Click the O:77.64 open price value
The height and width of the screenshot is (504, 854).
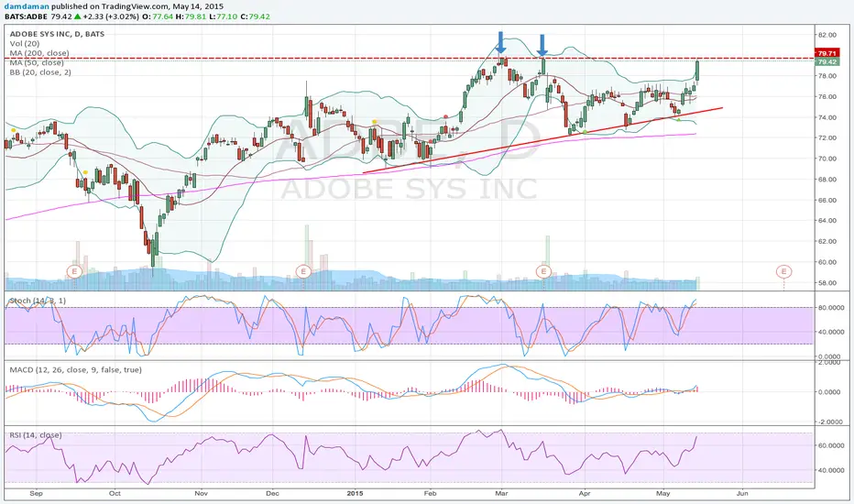click(158, 16)
